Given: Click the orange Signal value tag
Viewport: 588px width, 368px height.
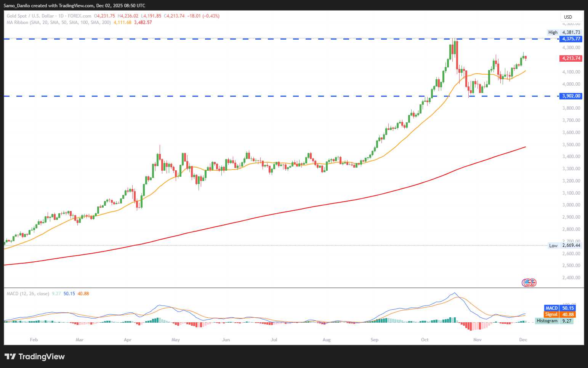Looking at the screenshot, I should tap(559, 314).
